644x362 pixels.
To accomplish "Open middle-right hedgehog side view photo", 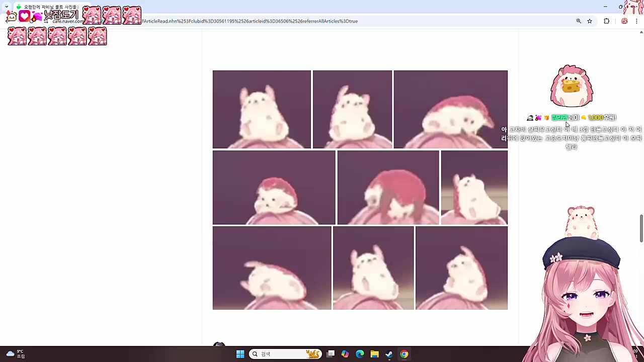I will [474, 188].
